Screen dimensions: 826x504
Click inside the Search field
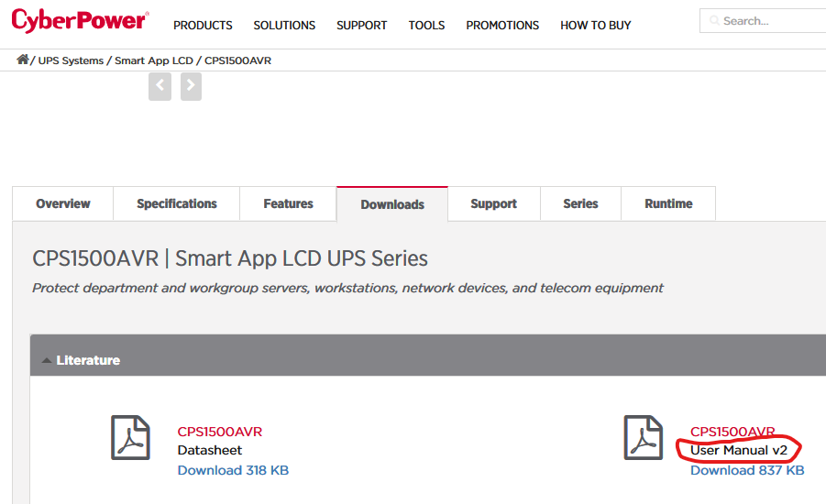coord(763,20)
